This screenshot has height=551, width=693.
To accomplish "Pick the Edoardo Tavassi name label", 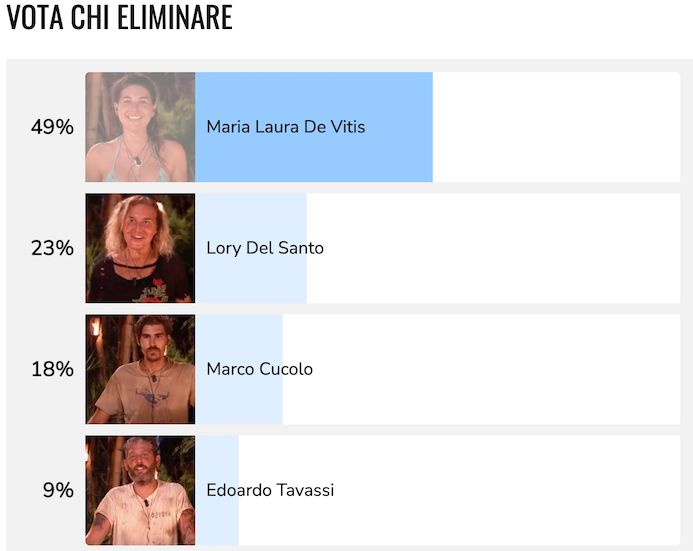I will (270, 490).
